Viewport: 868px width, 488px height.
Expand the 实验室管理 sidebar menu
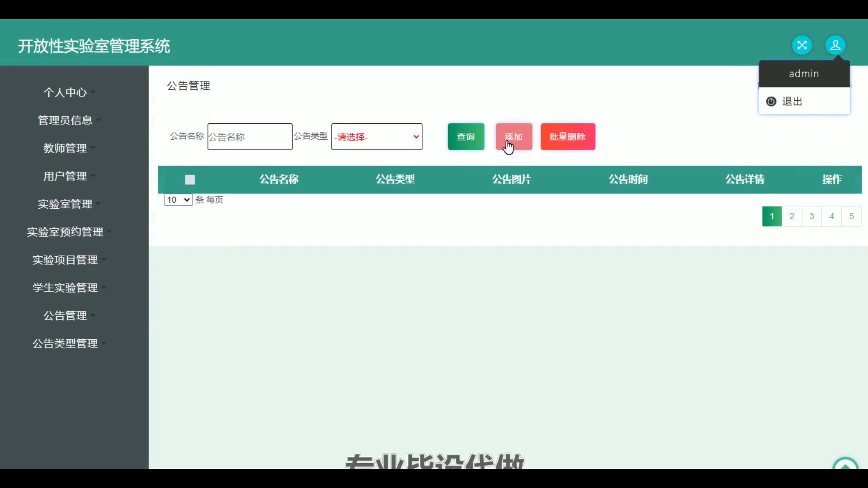(x=69, y=204)
